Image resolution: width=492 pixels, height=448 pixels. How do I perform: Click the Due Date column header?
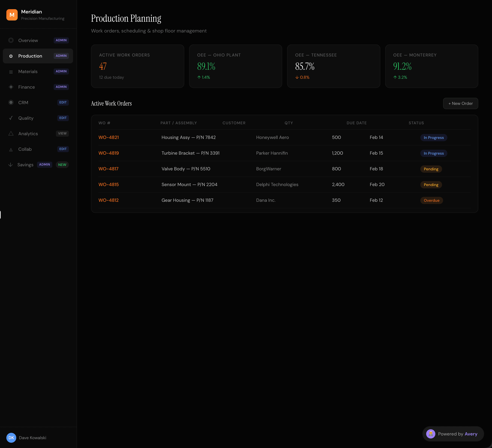click(356, 123)
